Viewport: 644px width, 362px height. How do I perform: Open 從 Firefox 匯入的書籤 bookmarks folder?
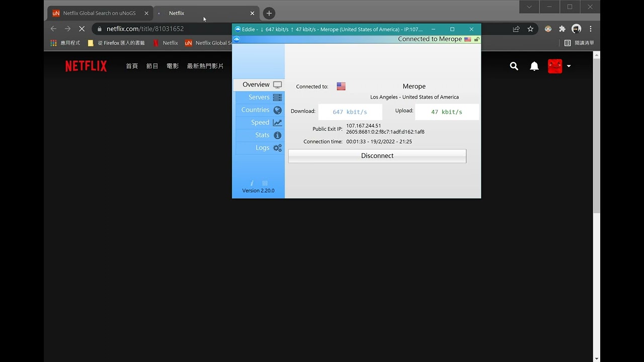point(116,43)
